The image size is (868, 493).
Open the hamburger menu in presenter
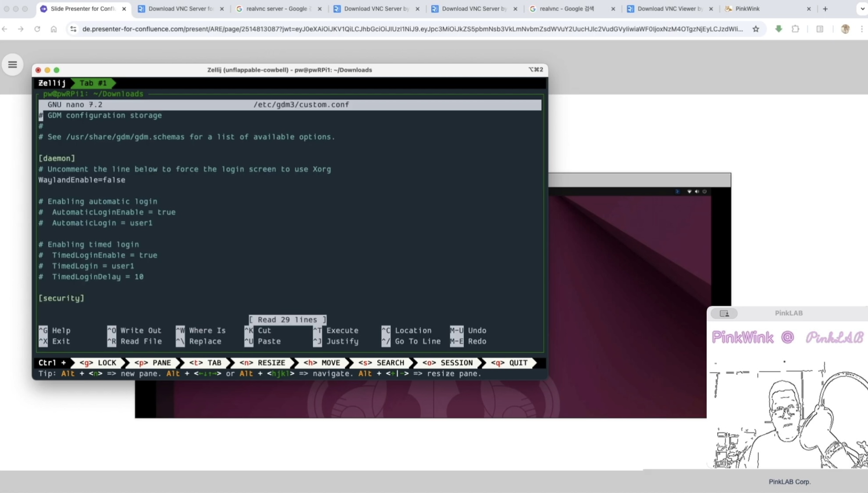(x=12, y=65)
